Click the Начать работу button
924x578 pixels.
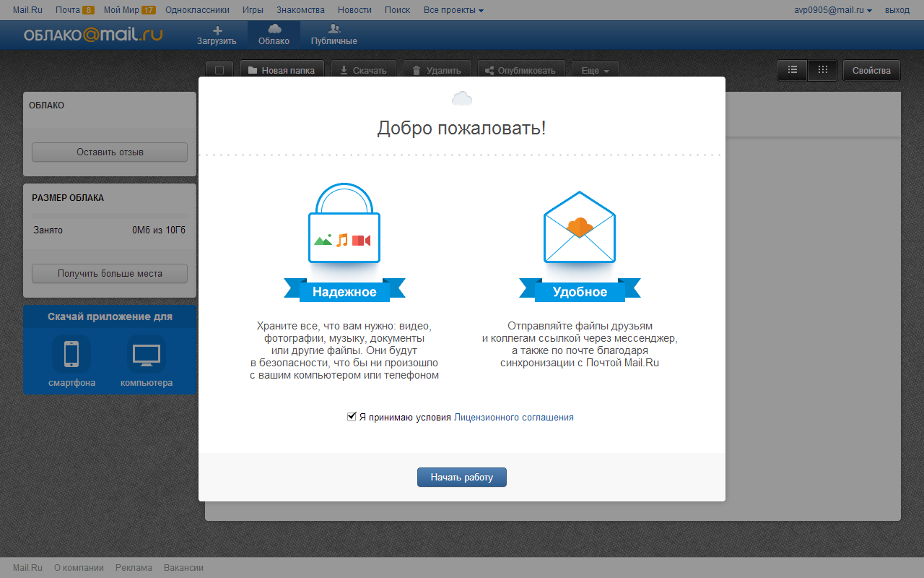pos(462,478)
